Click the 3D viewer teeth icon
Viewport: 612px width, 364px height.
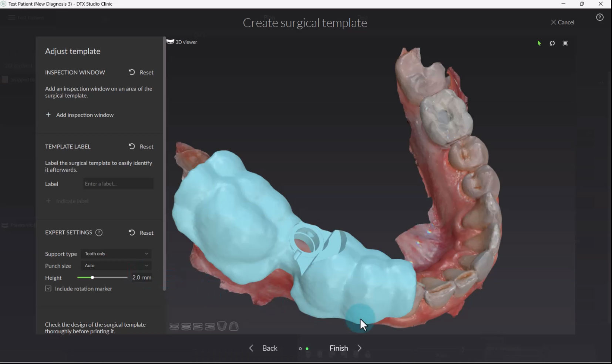pos(170,42)
